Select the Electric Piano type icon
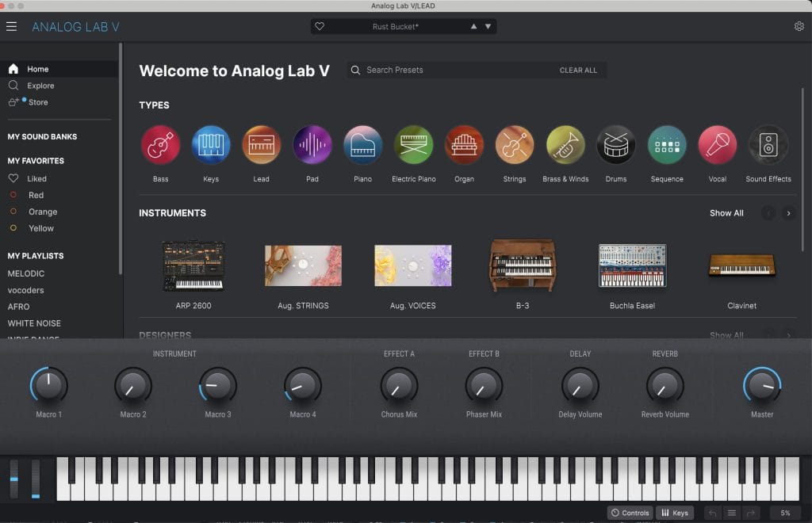The height and width of the screenshot is (523, 812). [414, 145]
